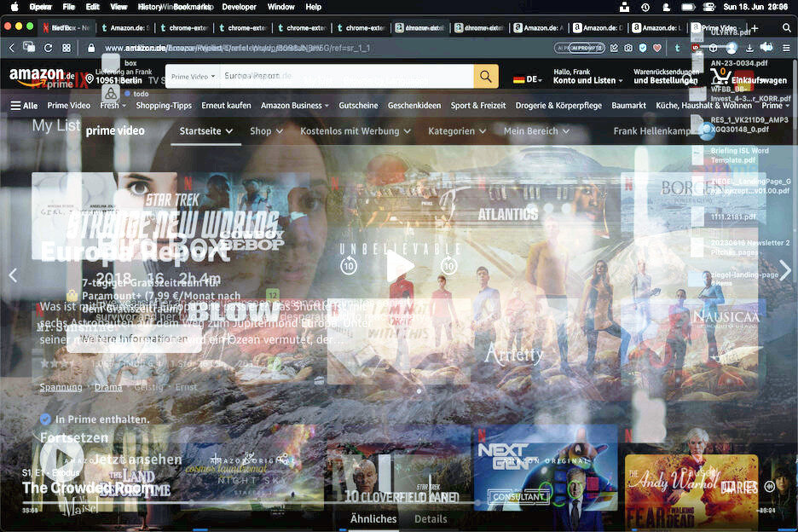This screenshot has width=798, height=532.
Task: Click the Amazon search magnifier button
Action: tap(485, 77)
